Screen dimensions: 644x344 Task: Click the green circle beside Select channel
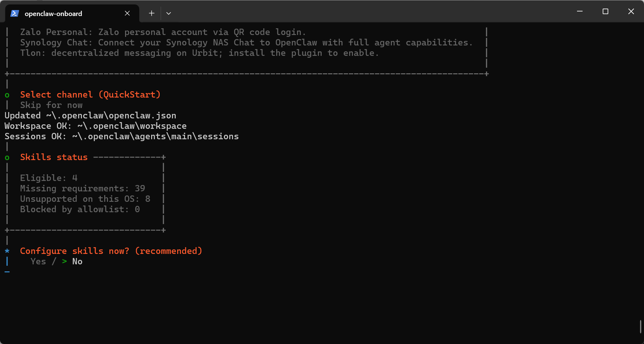tap(7, 95)
